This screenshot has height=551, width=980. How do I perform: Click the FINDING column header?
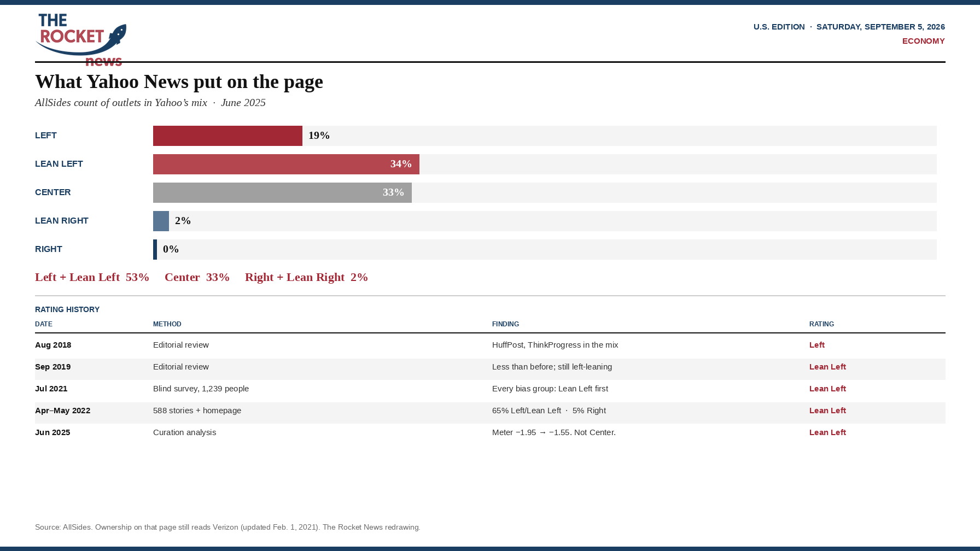(x=505, y=324)
